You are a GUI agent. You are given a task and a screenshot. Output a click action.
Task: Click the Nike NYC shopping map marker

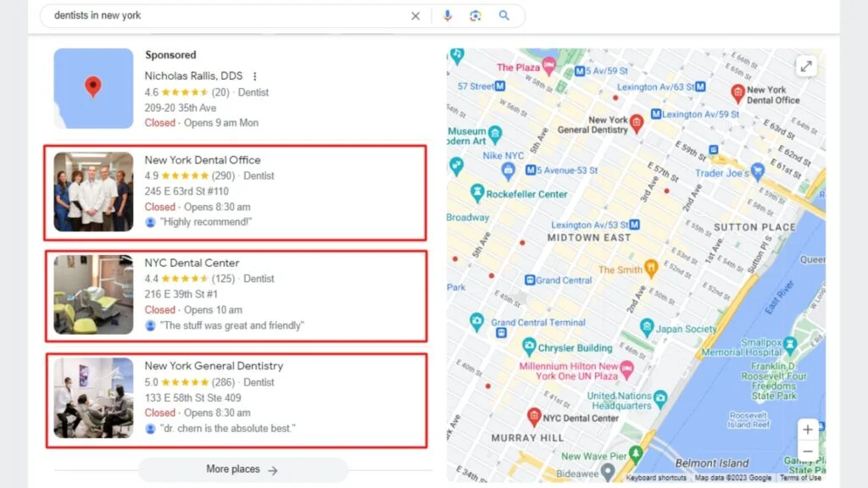(509, 170)
